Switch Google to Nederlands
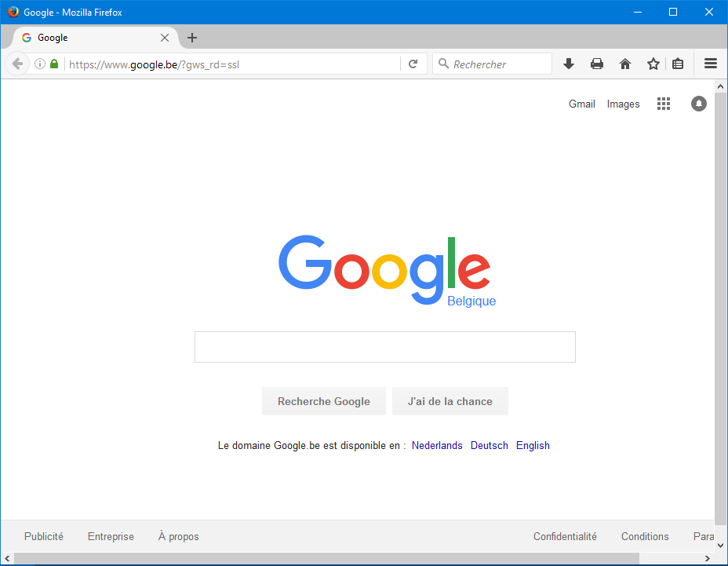 437,445
